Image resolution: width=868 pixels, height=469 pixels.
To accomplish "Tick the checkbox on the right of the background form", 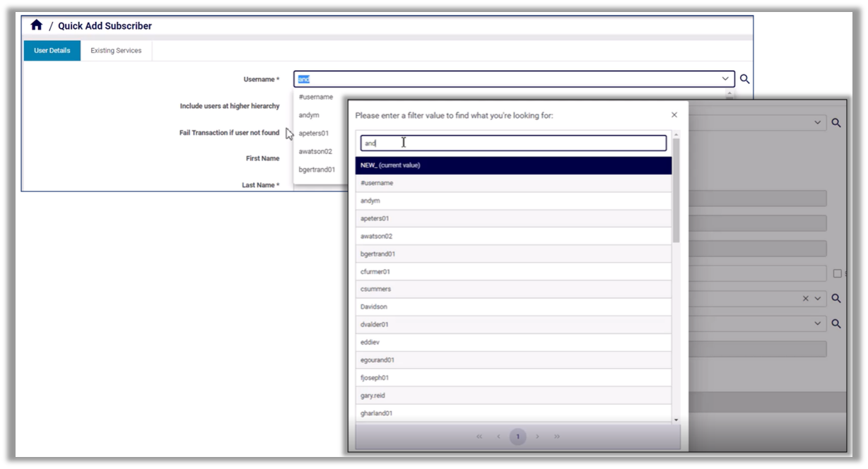I will [837, 273].
